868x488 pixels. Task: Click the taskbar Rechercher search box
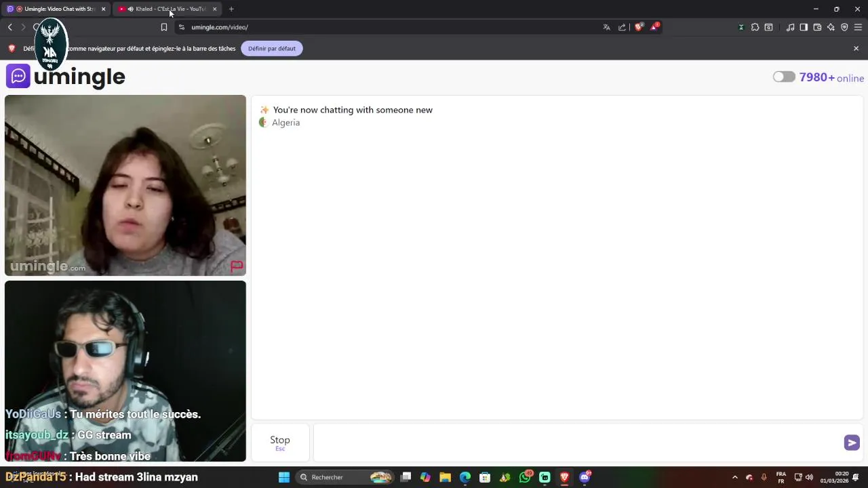coord(346,477)
